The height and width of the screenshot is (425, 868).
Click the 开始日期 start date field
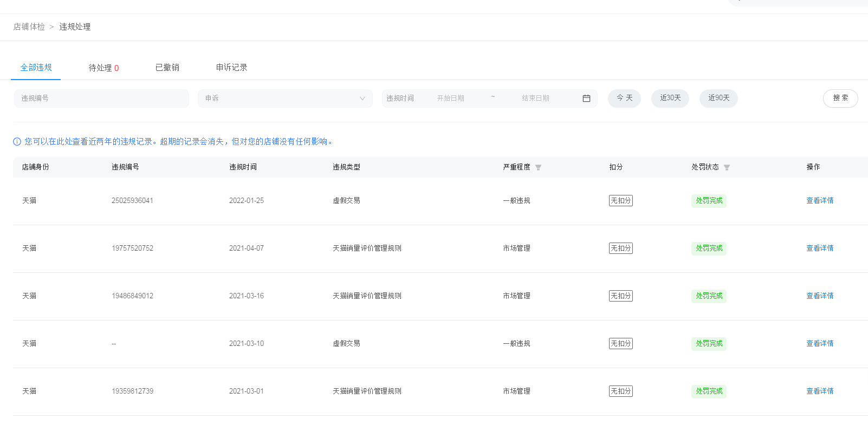(451, 99)
